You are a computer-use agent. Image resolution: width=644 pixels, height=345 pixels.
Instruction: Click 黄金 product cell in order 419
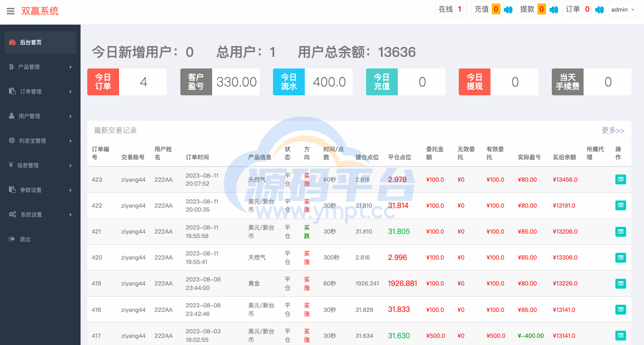pyautogui.click(x=254, y=284)
